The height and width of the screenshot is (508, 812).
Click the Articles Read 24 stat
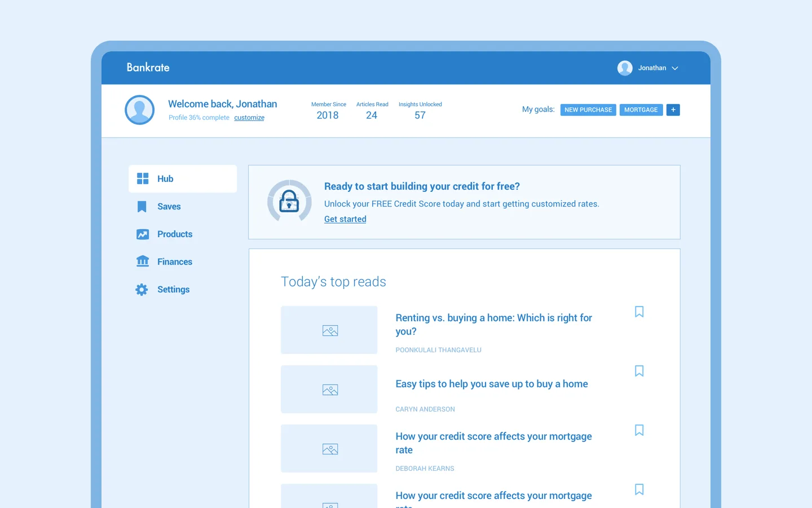pyautogui.click(x=372, y=111)
